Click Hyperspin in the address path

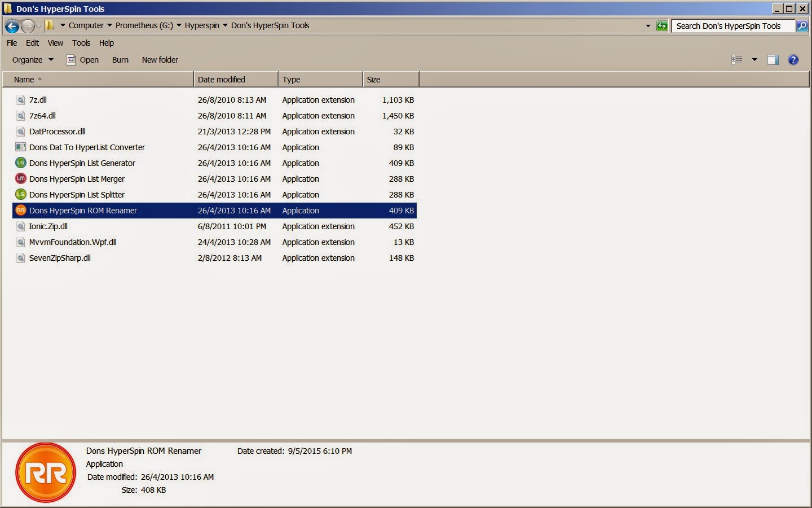pyautogui.click(x=202, y=25)
